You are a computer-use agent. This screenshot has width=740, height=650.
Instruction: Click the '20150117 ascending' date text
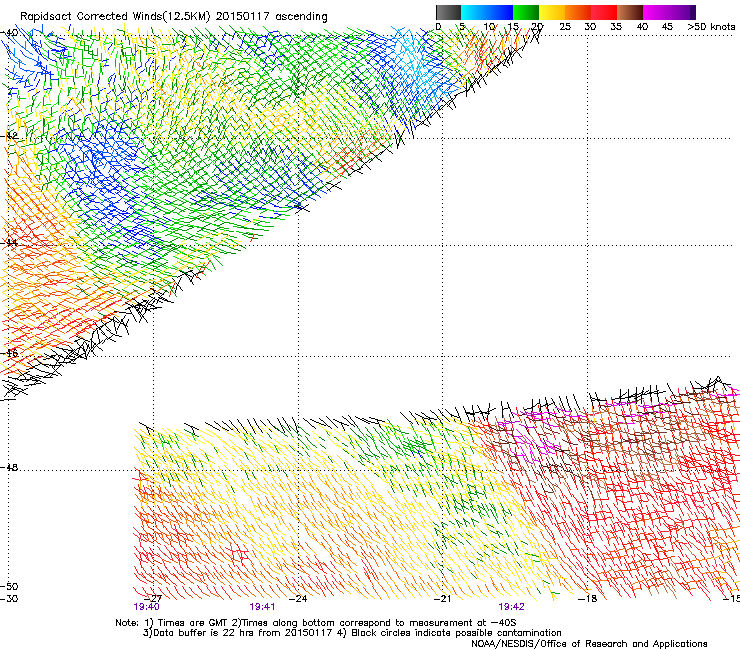point(272,17)
